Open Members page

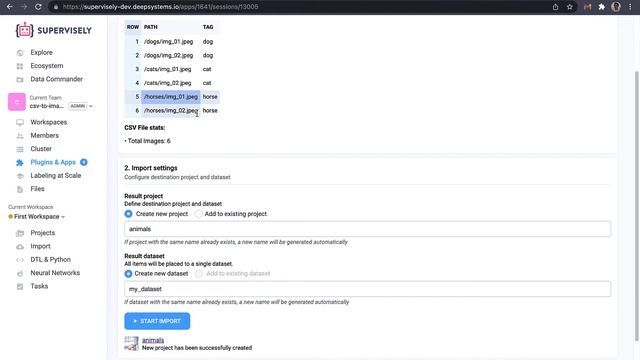coord(44,136)
